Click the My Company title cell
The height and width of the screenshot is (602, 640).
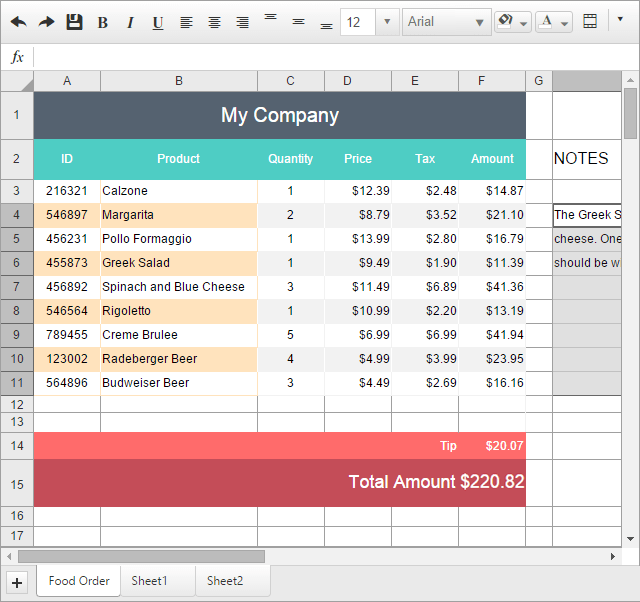click(x=280, y=116)
